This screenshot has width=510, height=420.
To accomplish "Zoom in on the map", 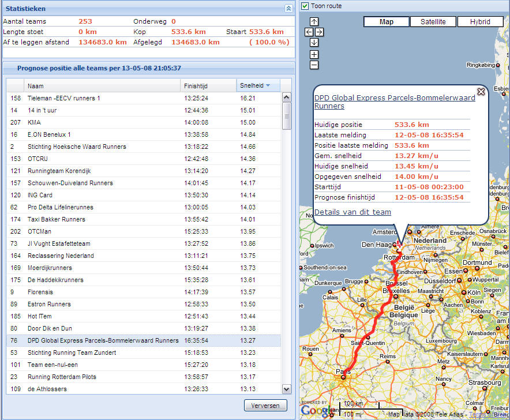I will [314, 54].
